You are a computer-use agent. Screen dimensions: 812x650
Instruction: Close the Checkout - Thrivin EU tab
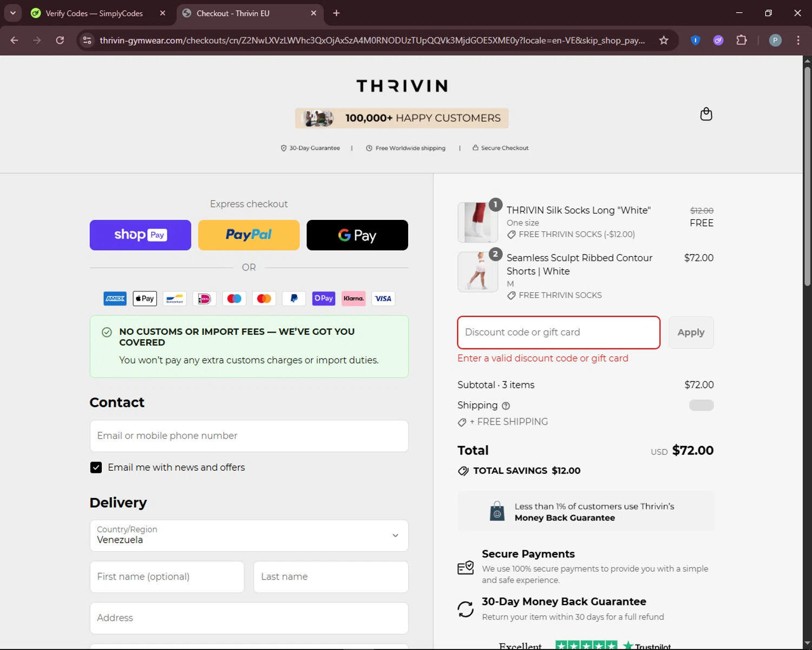pos(313,13)
